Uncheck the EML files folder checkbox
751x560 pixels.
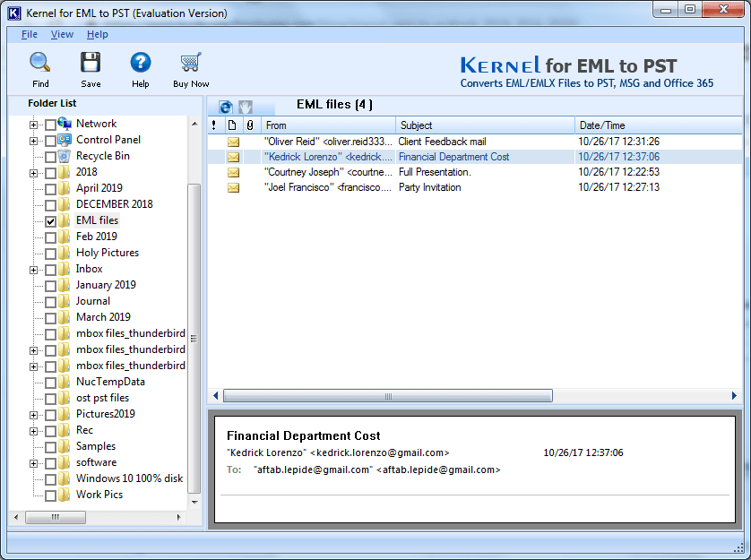click(x=50, y=221)
